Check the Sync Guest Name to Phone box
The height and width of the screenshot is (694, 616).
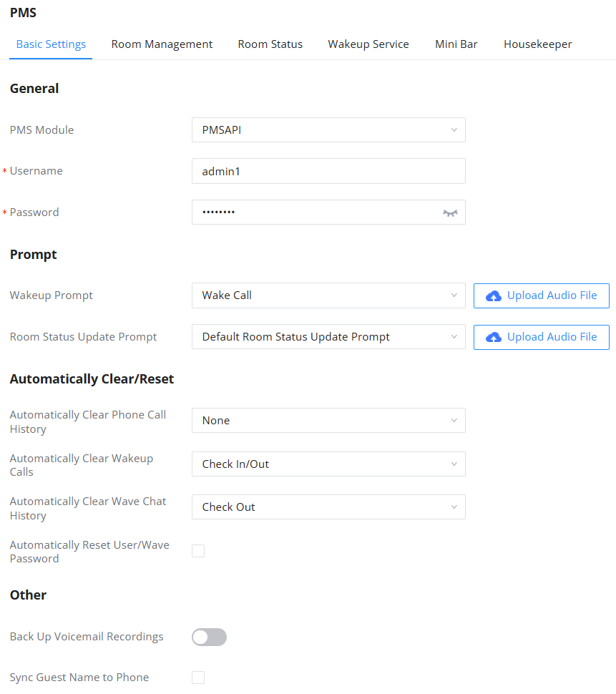(x=198, y=678)
